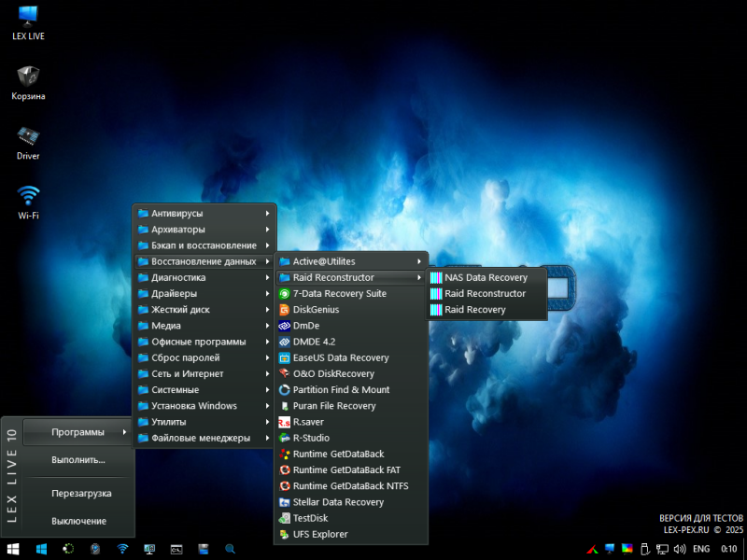Open the Driver desktop icon
747x560 pixels.
coord(29,137)
